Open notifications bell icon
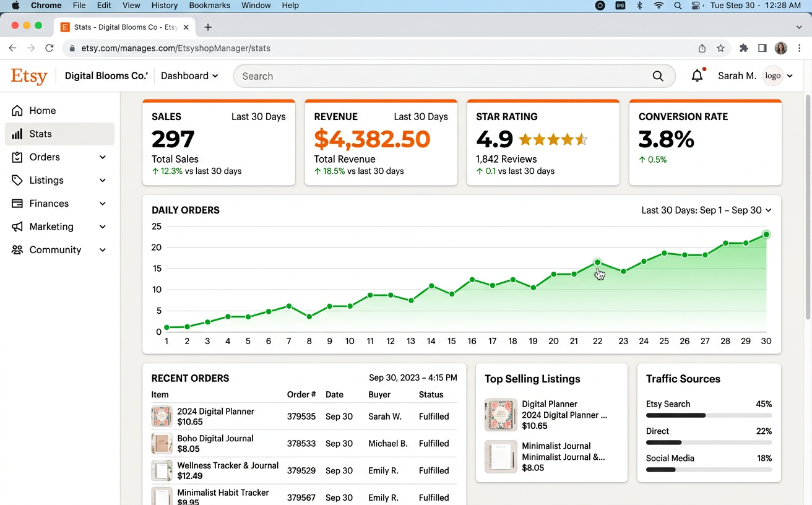This screenshot has height=505, width=812. click(698, 76)
